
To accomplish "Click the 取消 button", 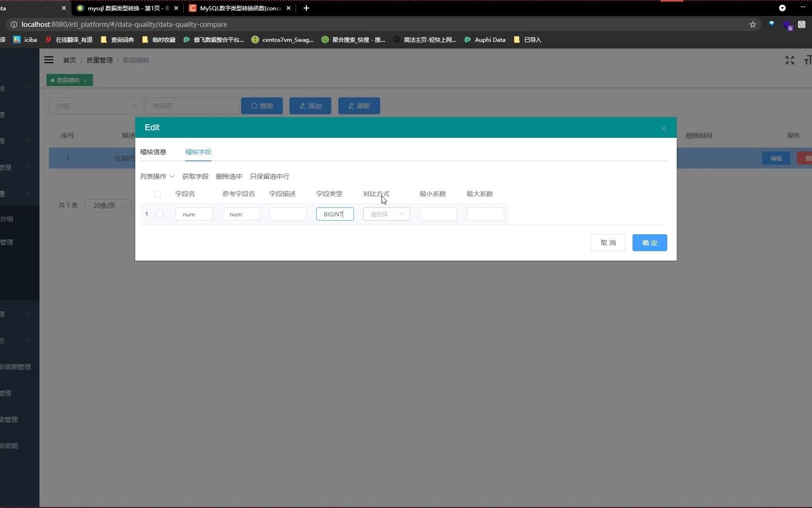I will pos(608,243).
